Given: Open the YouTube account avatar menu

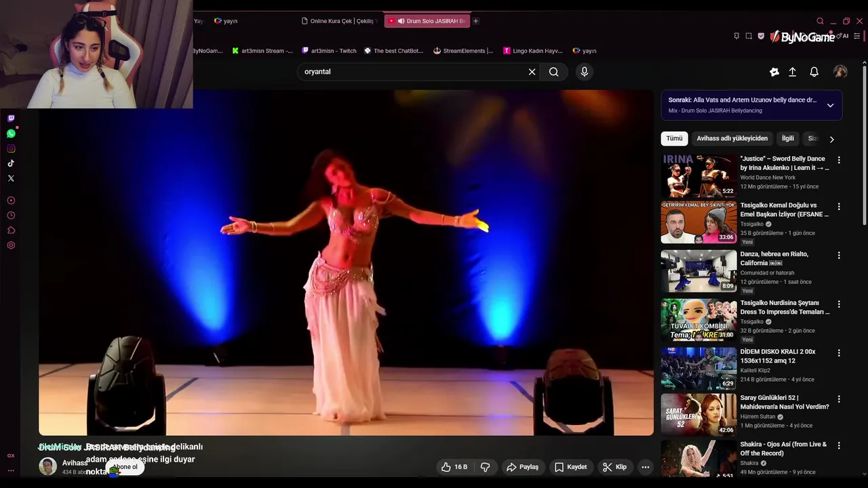Looking at the screenshot, I should tap(840, 72).
